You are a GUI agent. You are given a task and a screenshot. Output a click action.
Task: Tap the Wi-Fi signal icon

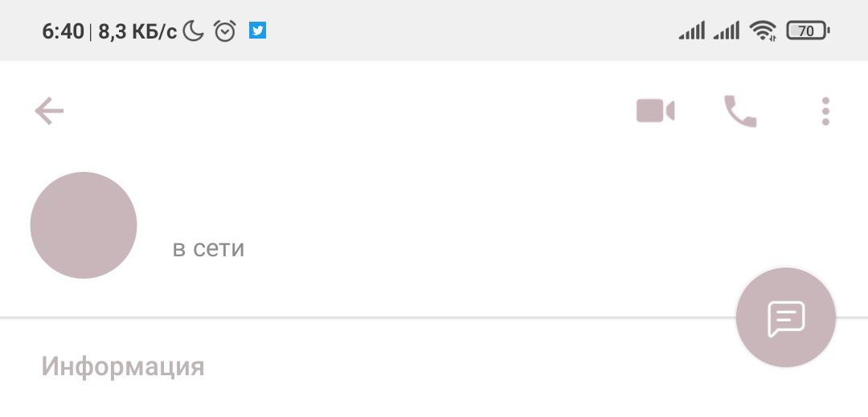(x=762, y=31)
